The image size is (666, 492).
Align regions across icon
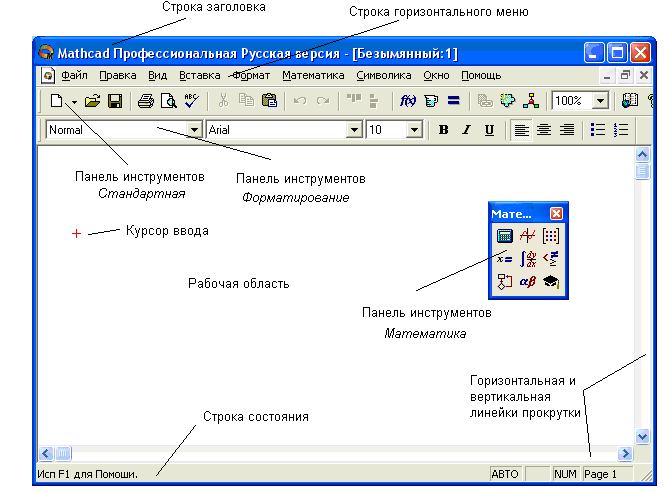(354, 99)
